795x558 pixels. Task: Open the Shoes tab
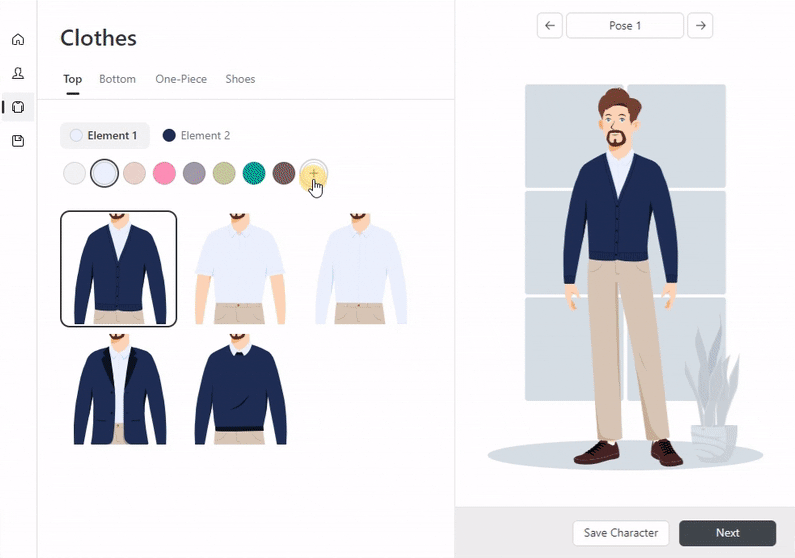click(240, 79)
